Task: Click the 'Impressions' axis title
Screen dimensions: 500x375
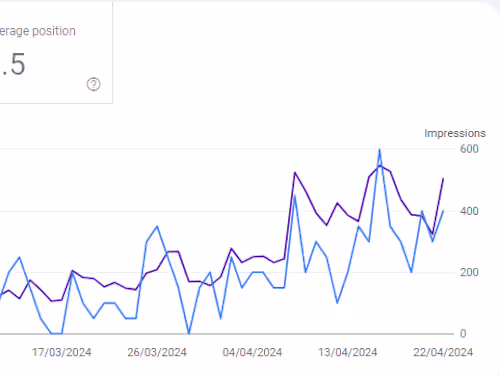Action: (x=455, y=133)
